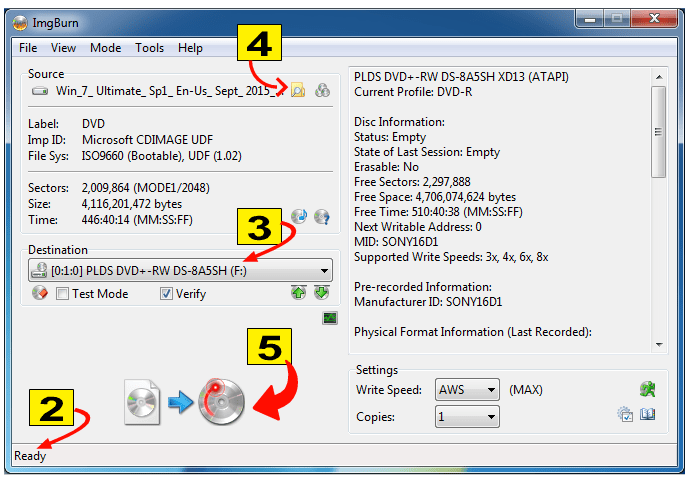690x490 pixels.
Task: Open the Tools menu
Action: 150,48
